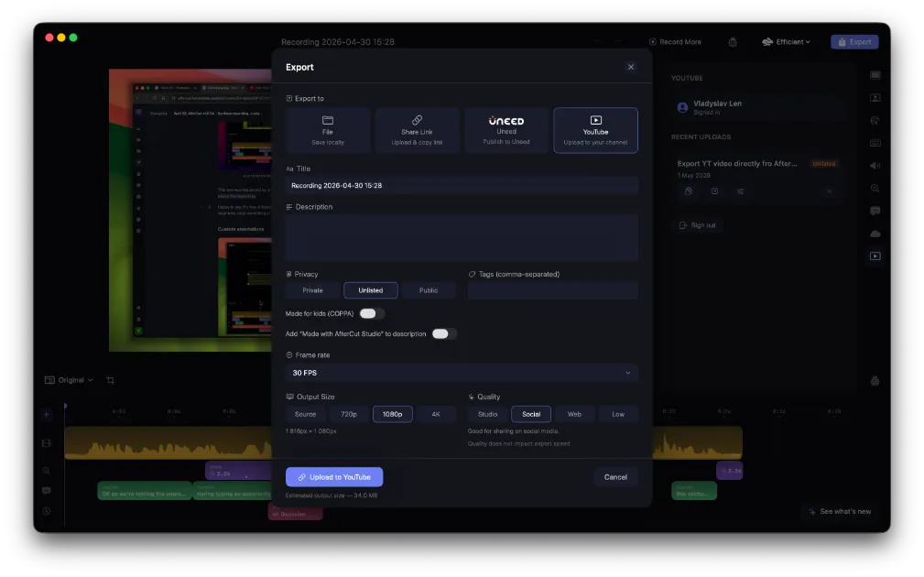The width and height of the screenshot is (924, 577).
Task: Choose Source output size
Action: (x=305, y=414)
